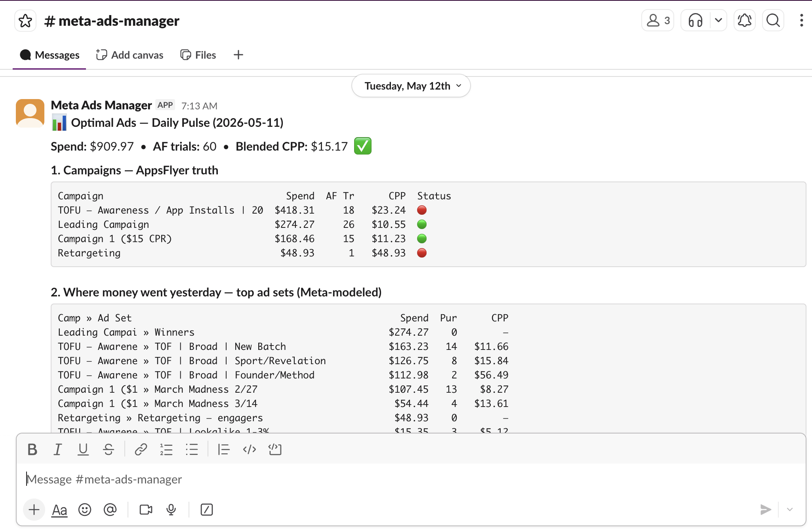Open the channel members list

coord(658,20)
